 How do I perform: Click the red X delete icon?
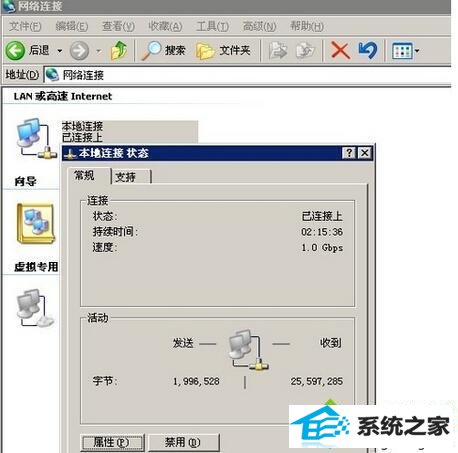340,51
